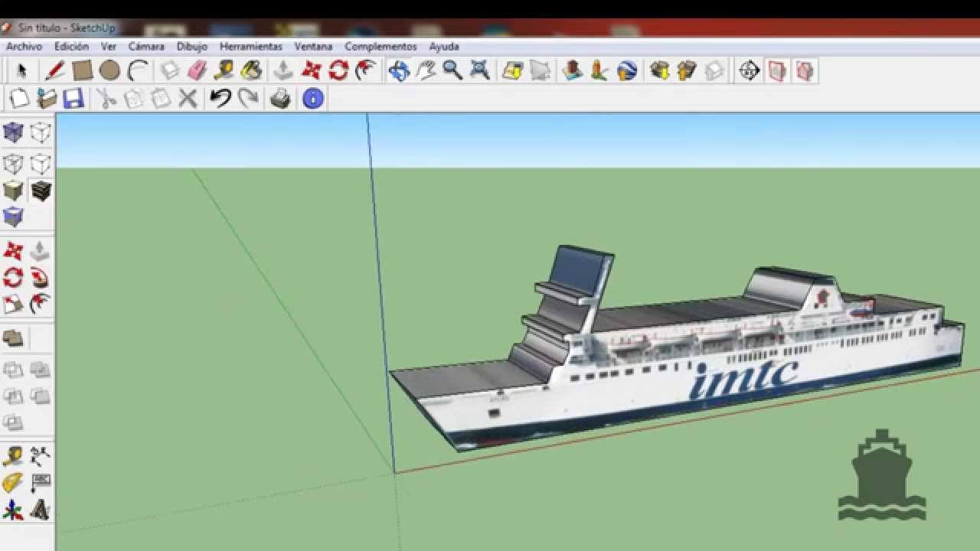Open the Cámara menu
Viewport: 980px width, 551px height.
[x=146, y=46]
